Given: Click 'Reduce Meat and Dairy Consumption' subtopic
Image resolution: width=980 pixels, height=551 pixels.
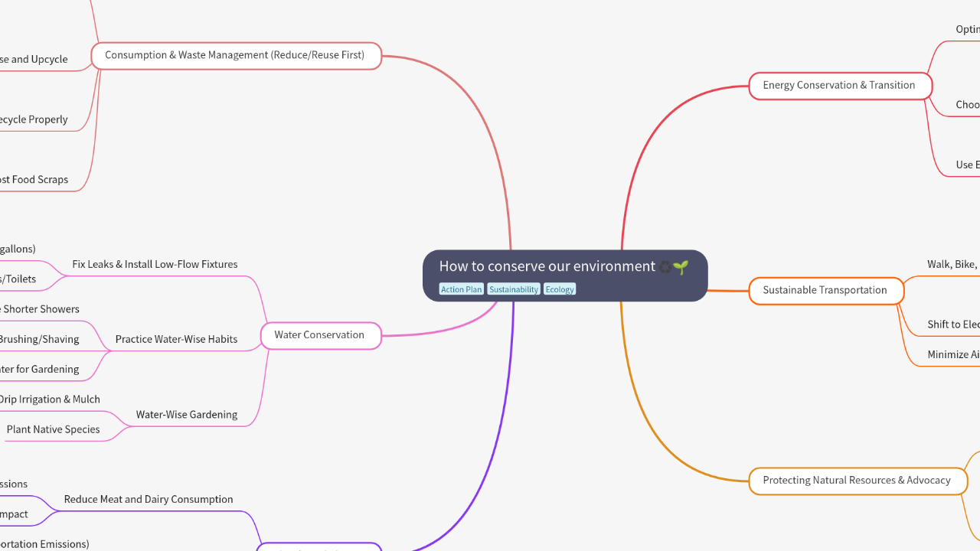Looking at the screenshot, I should [x=149, y=500].
